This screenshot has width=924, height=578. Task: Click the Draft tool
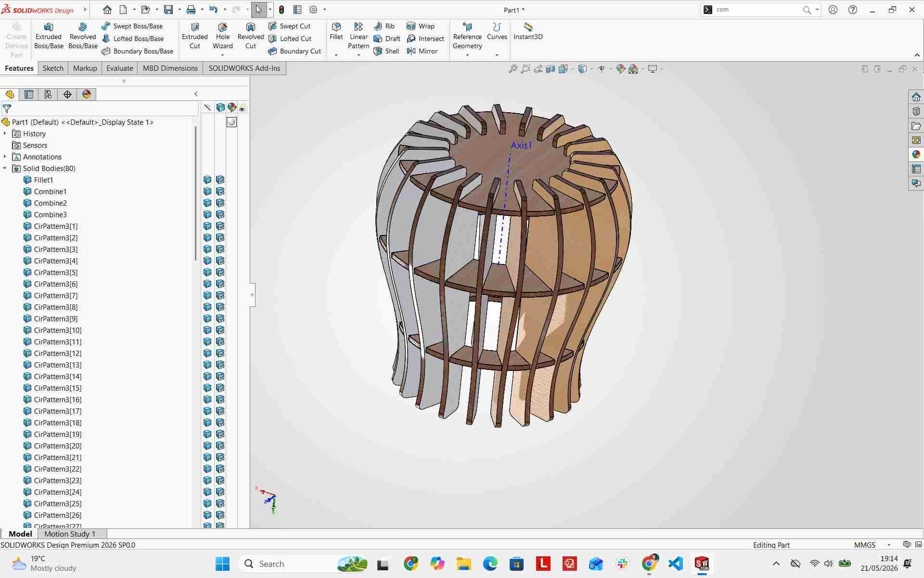387,39
